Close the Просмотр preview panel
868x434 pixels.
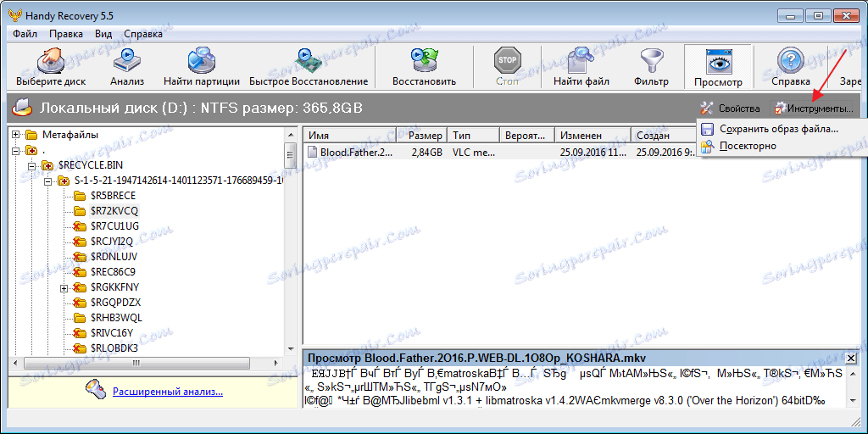(851, 357)
